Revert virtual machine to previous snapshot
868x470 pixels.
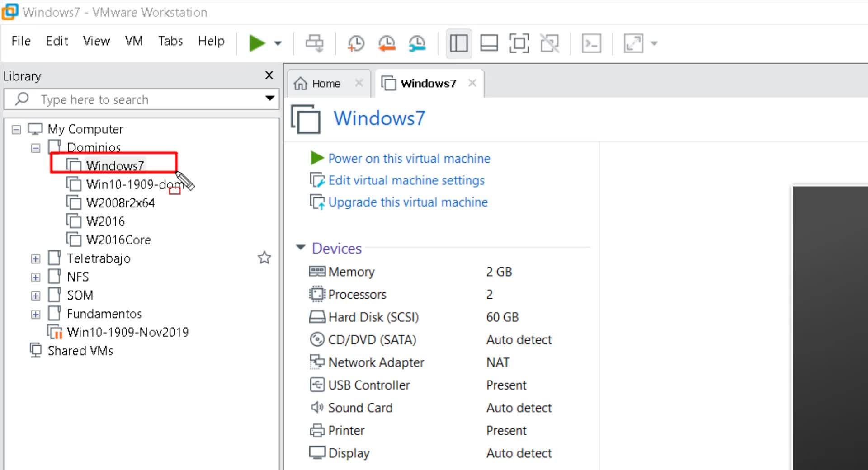coord(387,43)
